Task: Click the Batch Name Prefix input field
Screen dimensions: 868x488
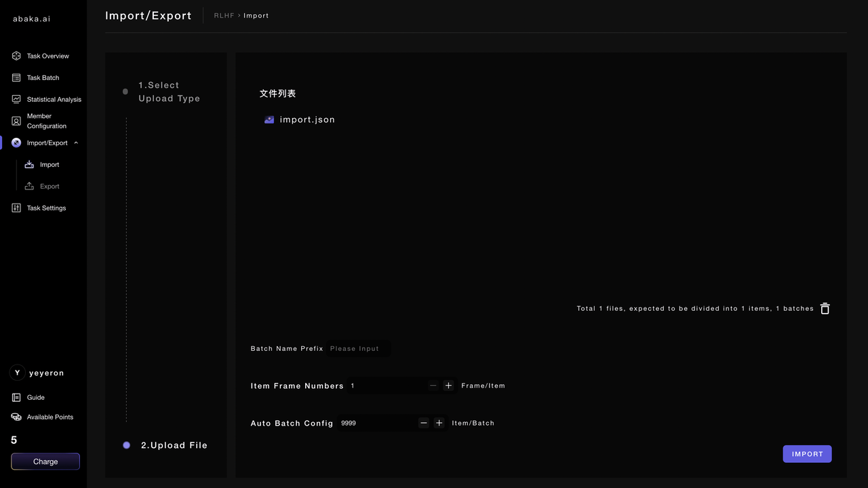Action: click(357, 348)
